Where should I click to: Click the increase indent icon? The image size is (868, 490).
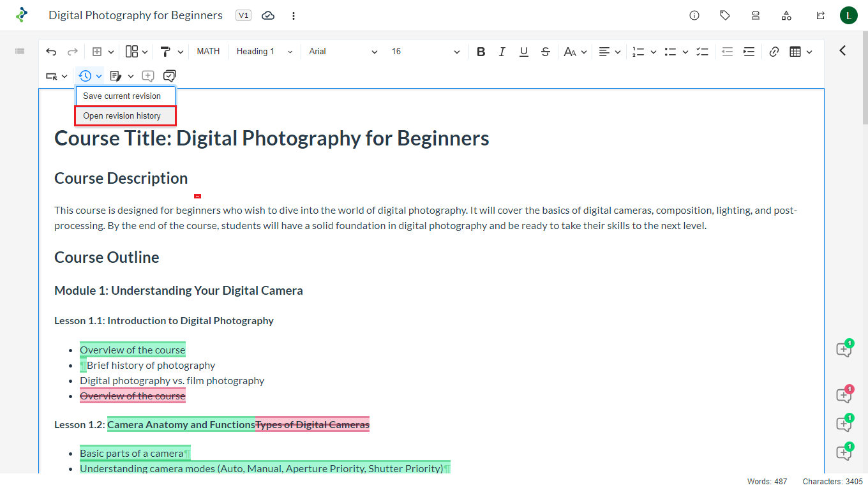click(x=749, y=52)
